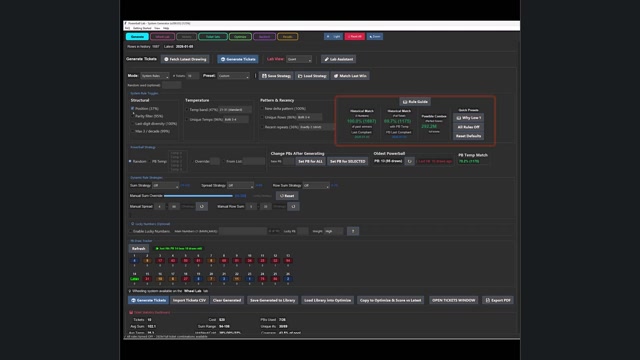640x360 pixels.
Task: Click the question mark help button
Action: tap(353, 231)
